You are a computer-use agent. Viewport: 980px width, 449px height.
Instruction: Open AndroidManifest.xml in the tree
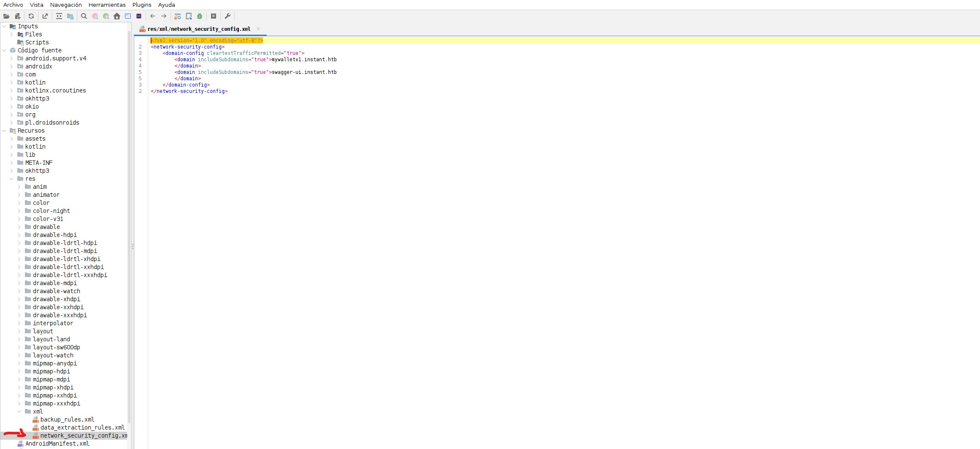57,444
